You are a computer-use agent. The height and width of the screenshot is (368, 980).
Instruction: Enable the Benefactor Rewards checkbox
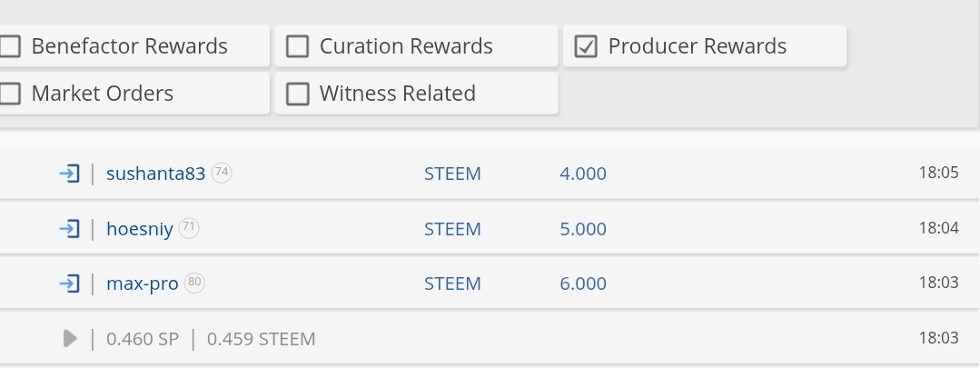pyautogui.click(x=10, y=46)
